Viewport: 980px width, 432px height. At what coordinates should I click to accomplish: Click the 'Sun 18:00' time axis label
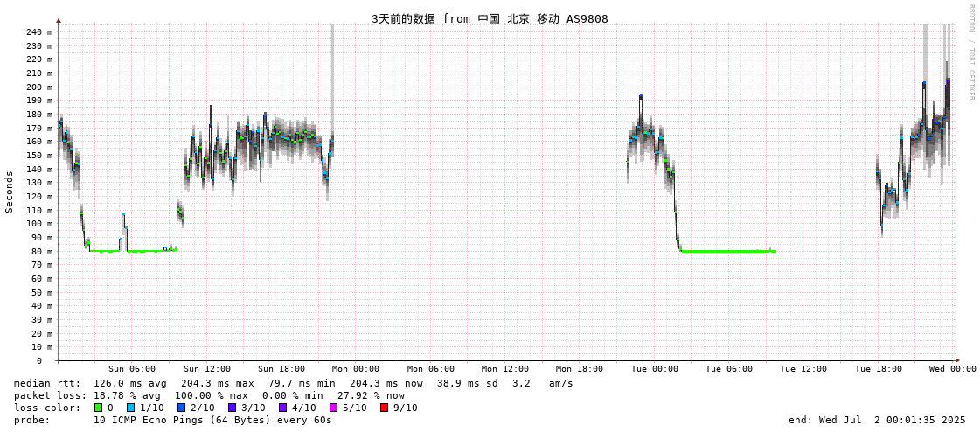click(x=281, y=369)
